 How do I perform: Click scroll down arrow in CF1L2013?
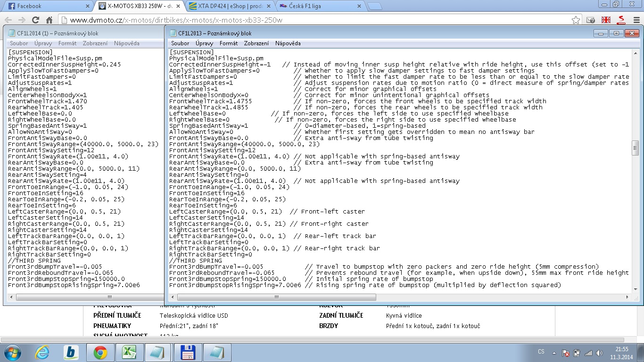click(635, 289)
